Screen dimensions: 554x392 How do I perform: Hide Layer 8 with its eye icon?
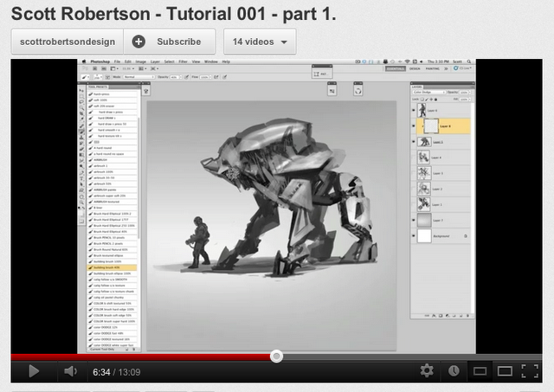click(414, 126)
